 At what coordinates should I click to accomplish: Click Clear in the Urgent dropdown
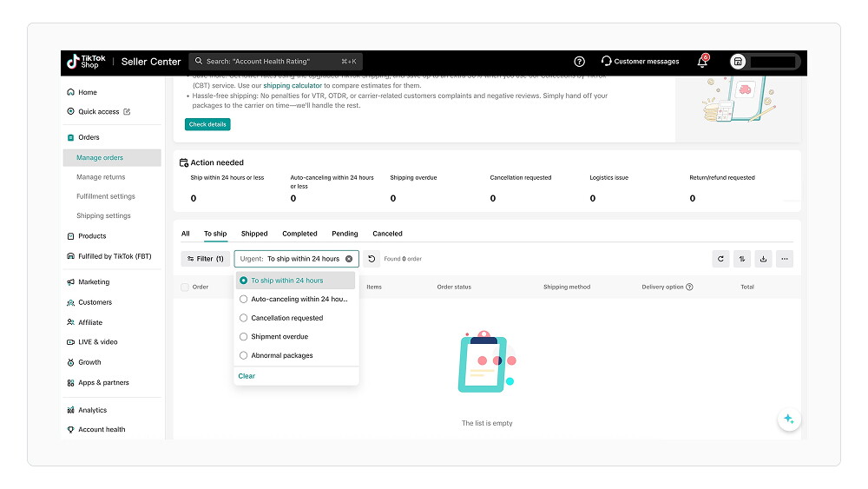[x=247, y=376]
